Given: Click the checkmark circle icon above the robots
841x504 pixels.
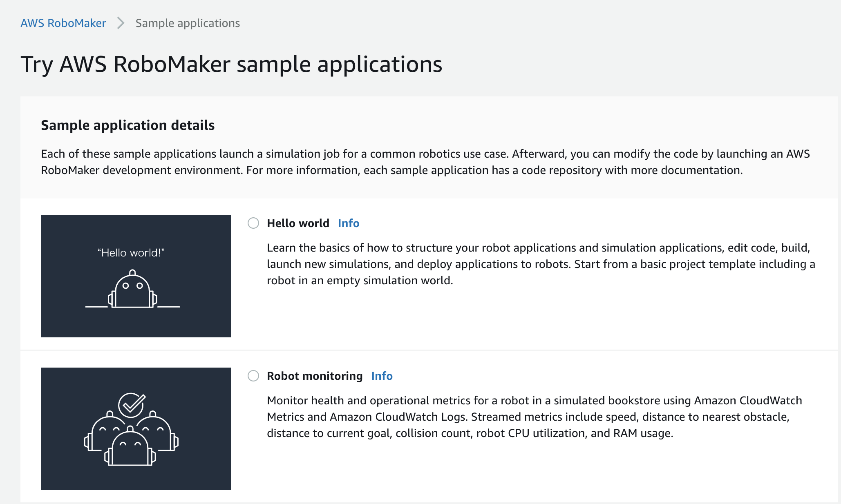Looking at the screenshot, I should 131,404.
